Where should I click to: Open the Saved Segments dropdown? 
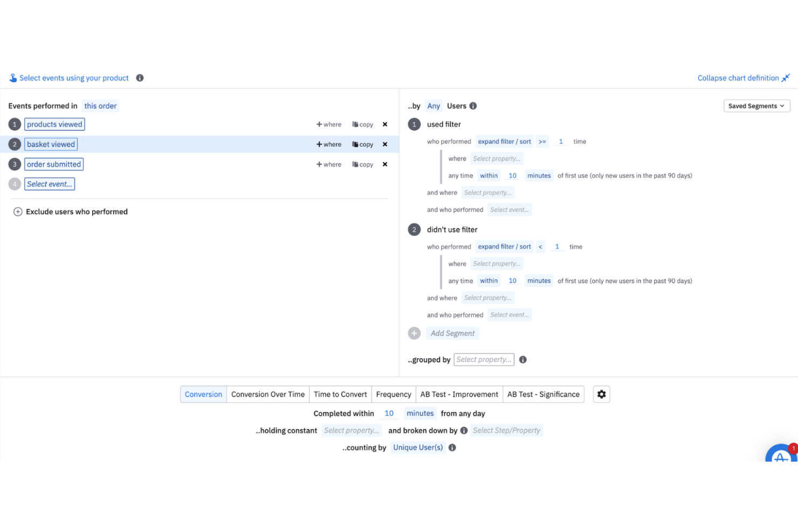click(x=756, y=106)
